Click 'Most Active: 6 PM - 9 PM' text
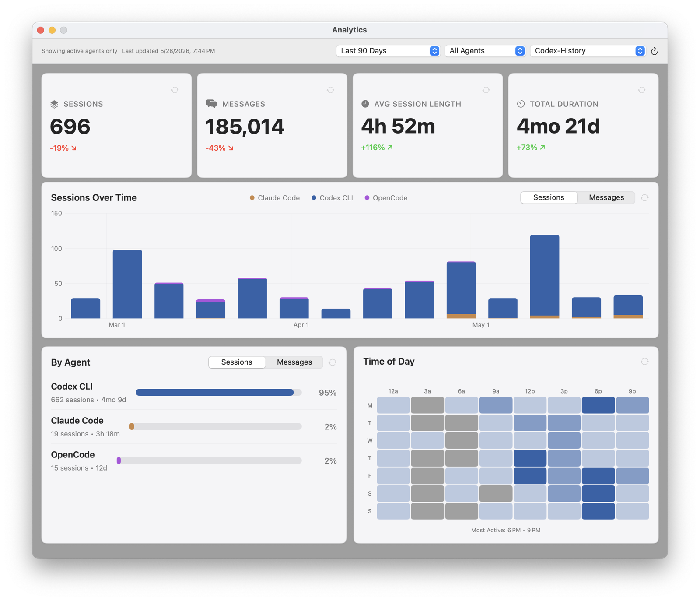700x601 pixels. [506, 531]
